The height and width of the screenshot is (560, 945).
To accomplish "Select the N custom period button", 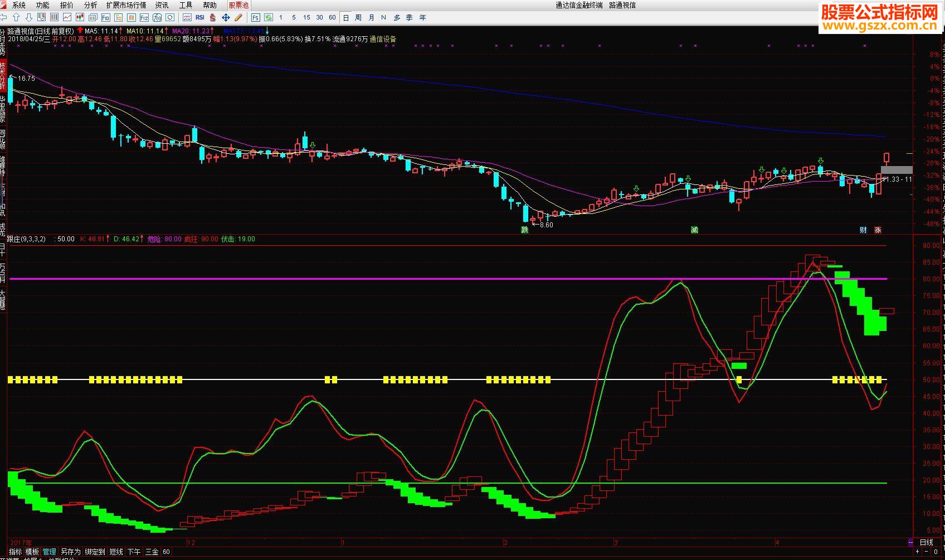I will click(383, 17).
